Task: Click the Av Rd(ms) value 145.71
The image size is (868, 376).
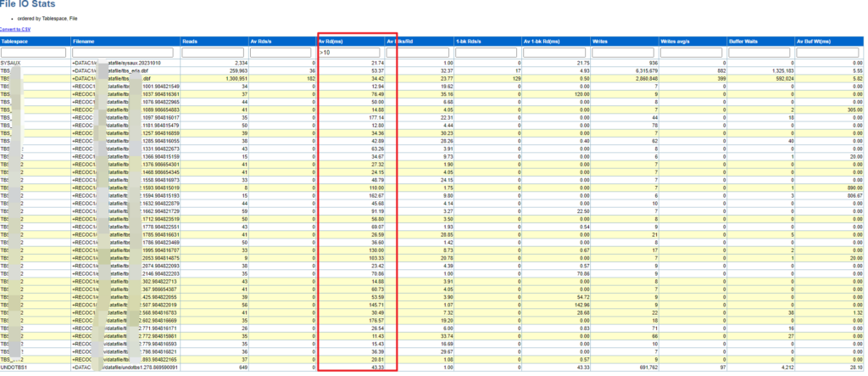Action: point(376,305)
